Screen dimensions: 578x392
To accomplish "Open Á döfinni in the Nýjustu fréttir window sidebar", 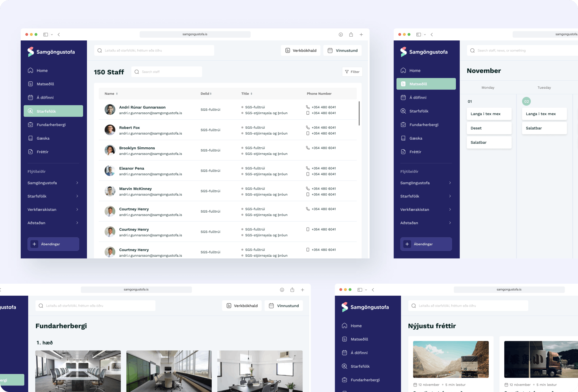I will (x=367, y=353).
